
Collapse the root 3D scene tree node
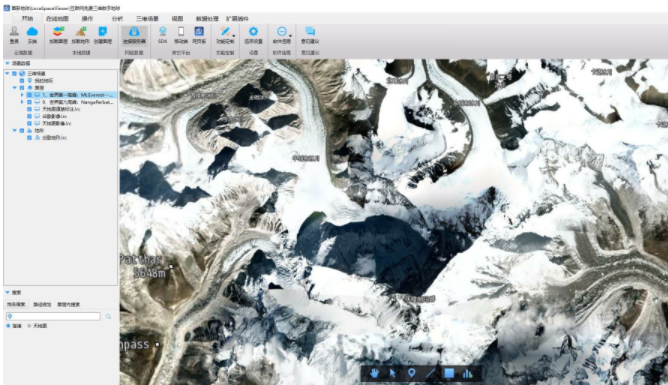(7, 74)
